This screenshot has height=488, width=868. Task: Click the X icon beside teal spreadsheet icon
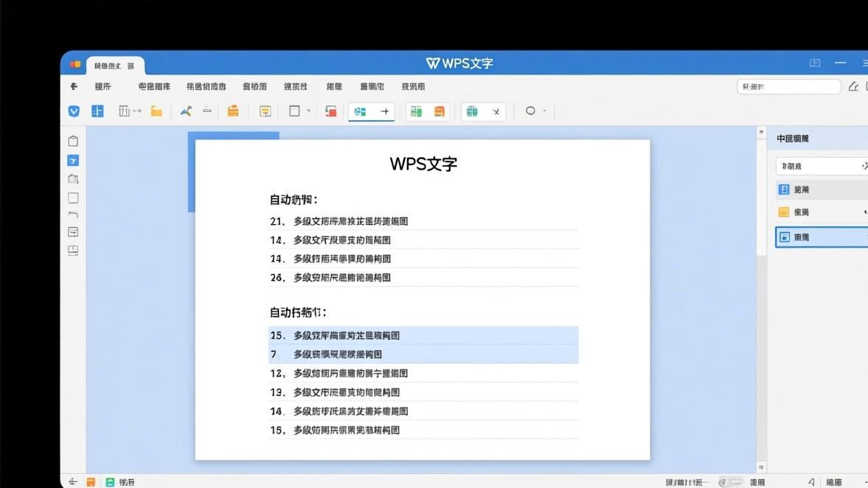(496, 112)
